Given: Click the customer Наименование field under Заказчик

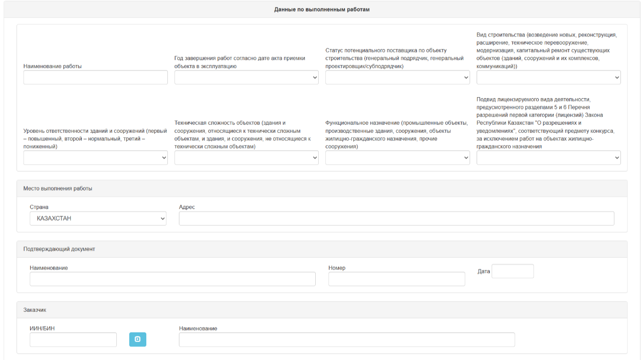Looking at the screenshot, I should point(346,339).
